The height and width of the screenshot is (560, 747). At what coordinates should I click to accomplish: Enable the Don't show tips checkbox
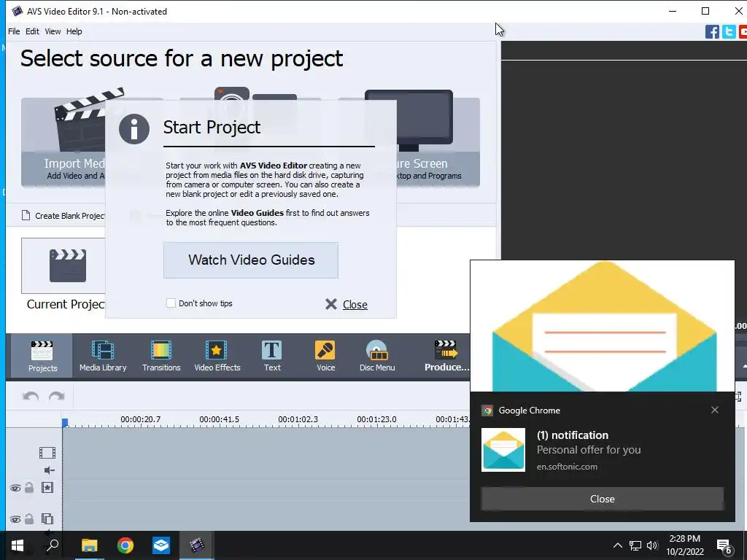pyautogui.click(x=171, y=303)
